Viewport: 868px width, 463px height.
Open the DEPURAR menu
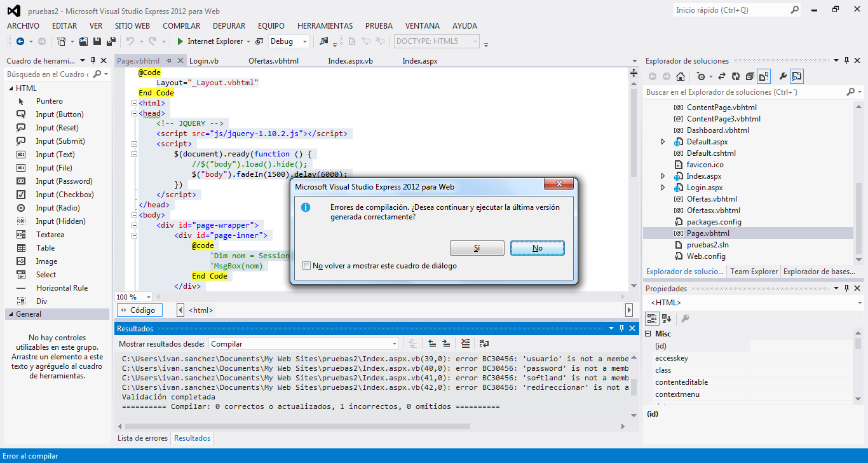(x=229, y=26)
